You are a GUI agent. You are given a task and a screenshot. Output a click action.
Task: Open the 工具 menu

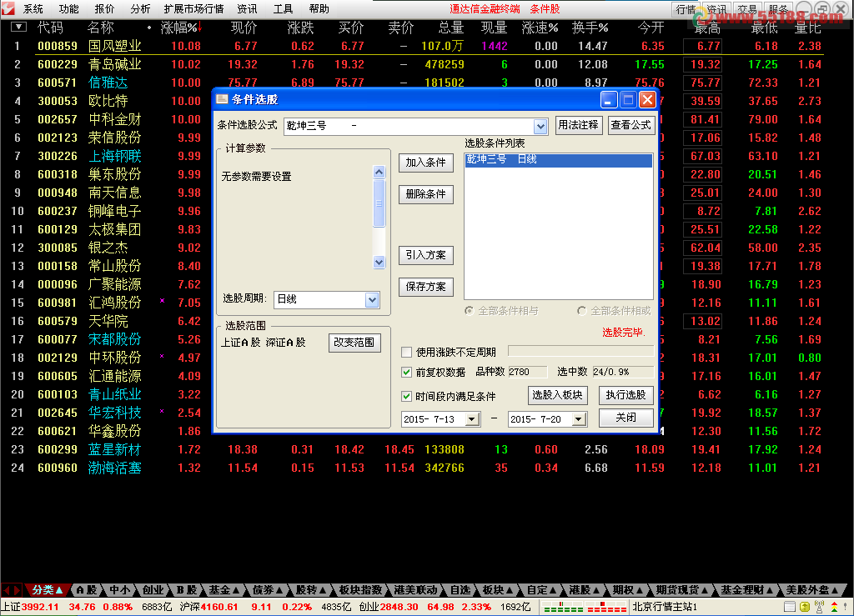[284, 8]
